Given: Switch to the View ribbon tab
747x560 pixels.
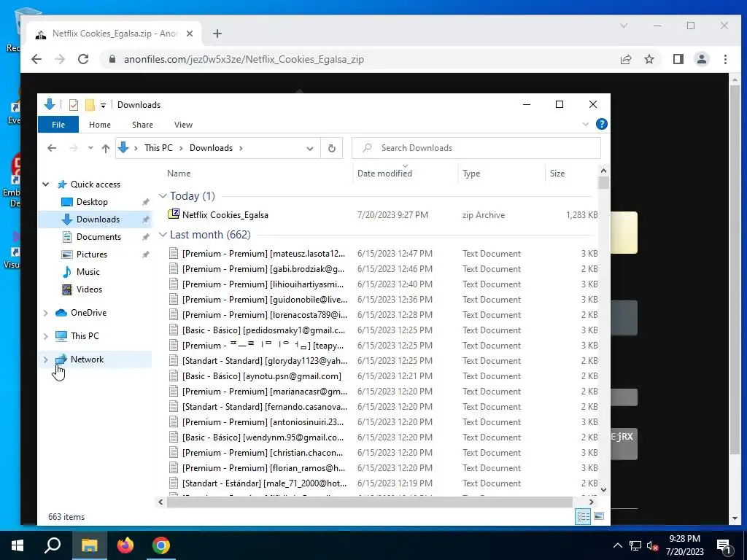Looking at the screenshot, I should [x=183, y=125].
